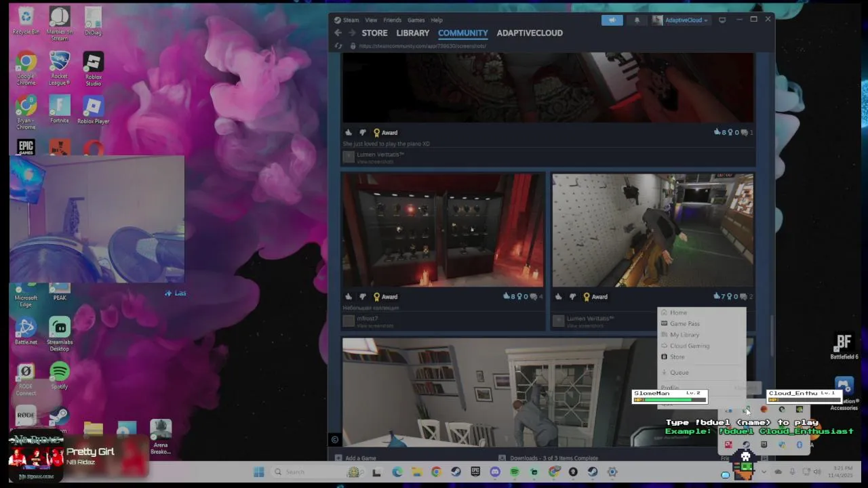868x488 pixels.
Task: Open RODE Connect desktop shortcut
Action: tap(26, 379)
